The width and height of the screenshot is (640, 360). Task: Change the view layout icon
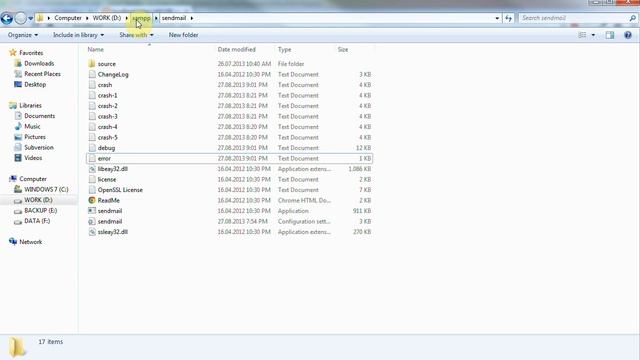point(582,35)
